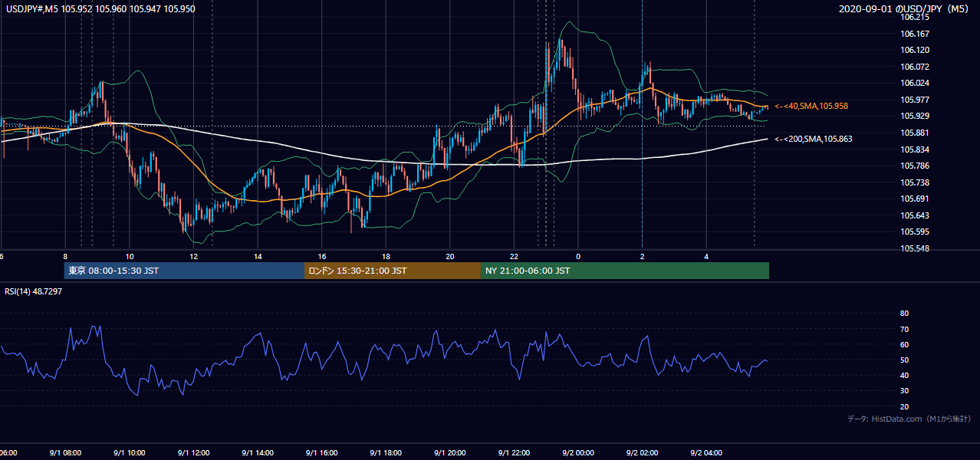The height and width of the screenshot is (460, 980).
Task: Click the 9/1 08:00 date axis label
Action: pos(65,453)
